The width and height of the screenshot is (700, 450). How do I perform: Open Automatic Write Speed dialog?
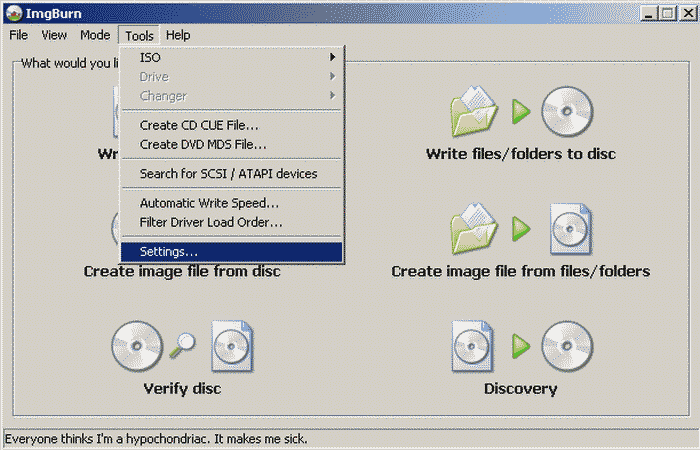coord(209,203)
